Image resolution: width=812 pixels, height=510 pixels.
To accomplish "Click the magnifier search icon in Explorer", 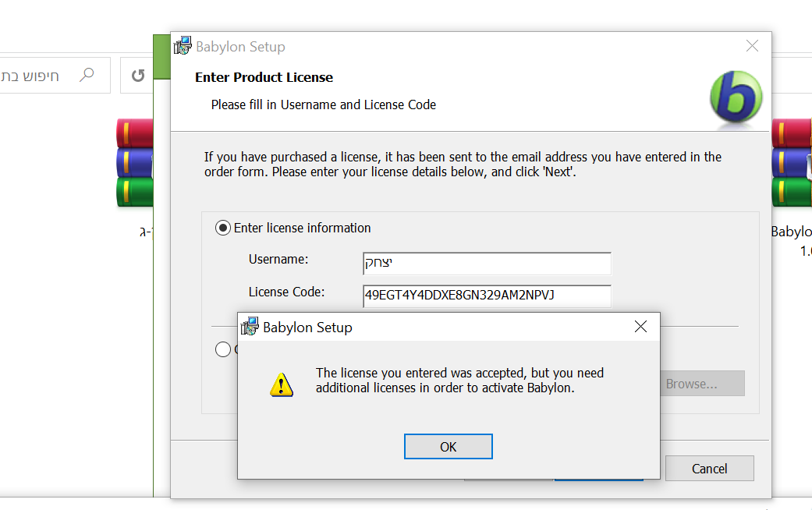I will 87,76.
